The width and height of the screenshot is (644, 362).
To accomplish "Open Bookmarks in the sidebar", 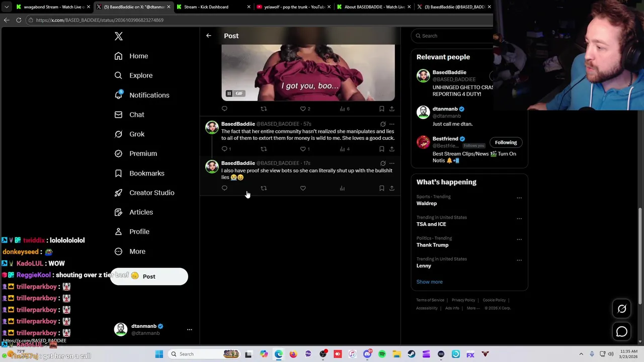I will click(139, 173).
